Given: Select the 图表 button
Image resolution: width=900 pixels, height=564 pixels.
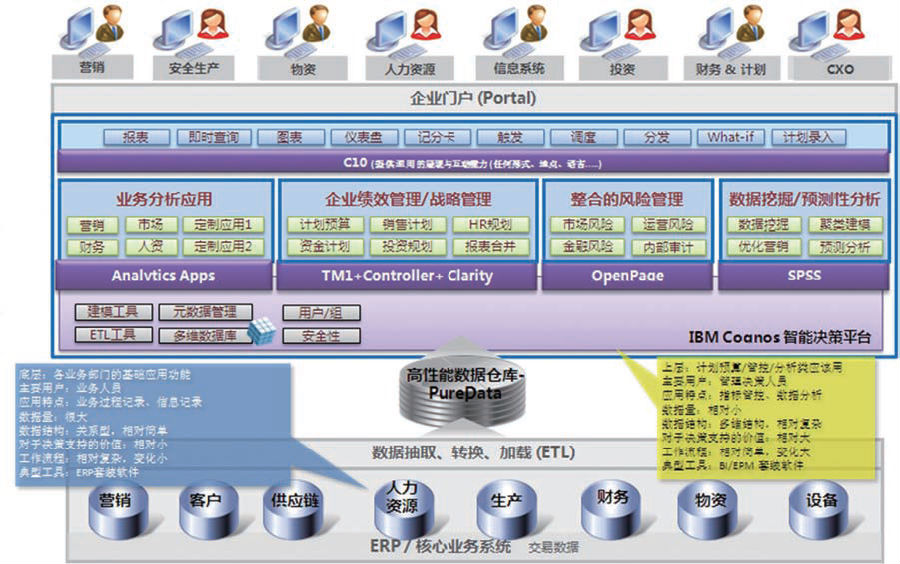Looking at the screenshot, I should pyautogui.click(x=290, y=137).
